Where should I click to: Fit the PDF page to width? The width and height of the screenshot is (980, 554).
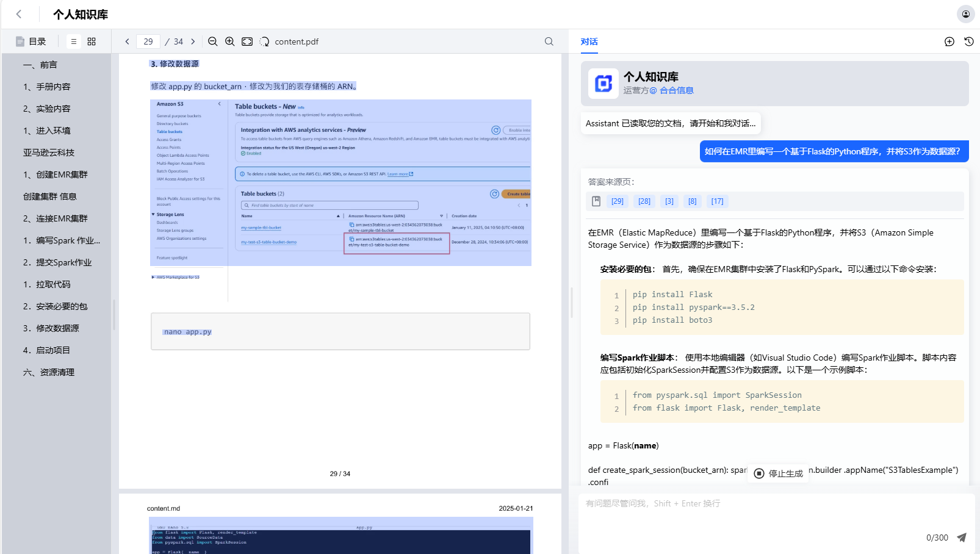tap(247, 41)
